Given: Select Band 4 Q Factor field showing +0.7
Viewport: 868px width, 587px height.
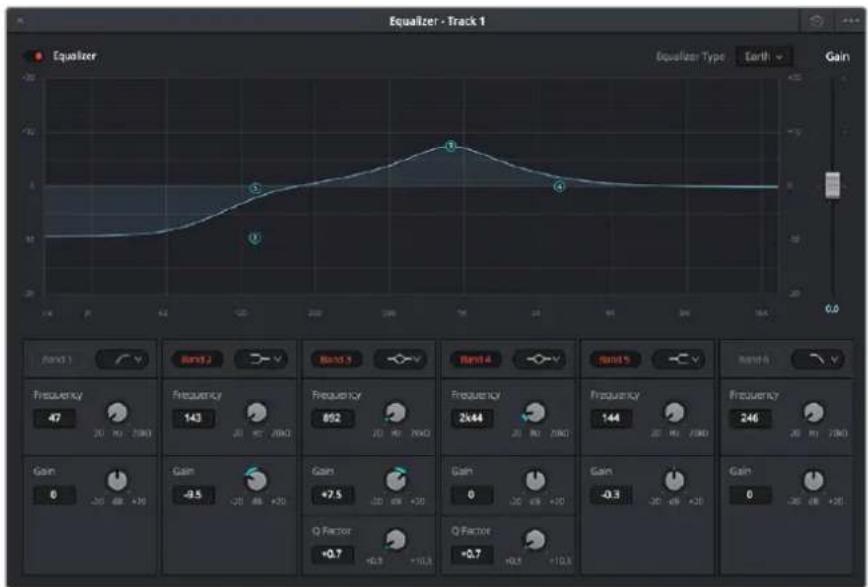Looking at the screenshot, I should tap(472, 554).
